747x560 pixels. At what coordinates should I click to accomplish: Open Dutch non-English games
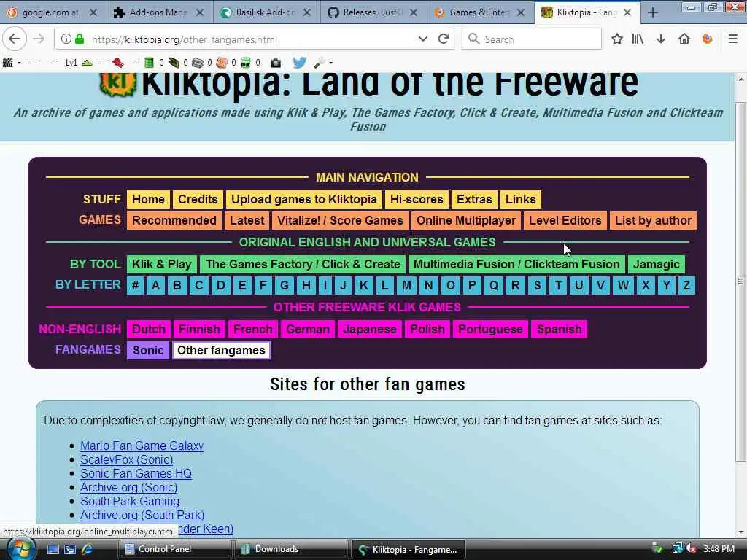[148, 329]
